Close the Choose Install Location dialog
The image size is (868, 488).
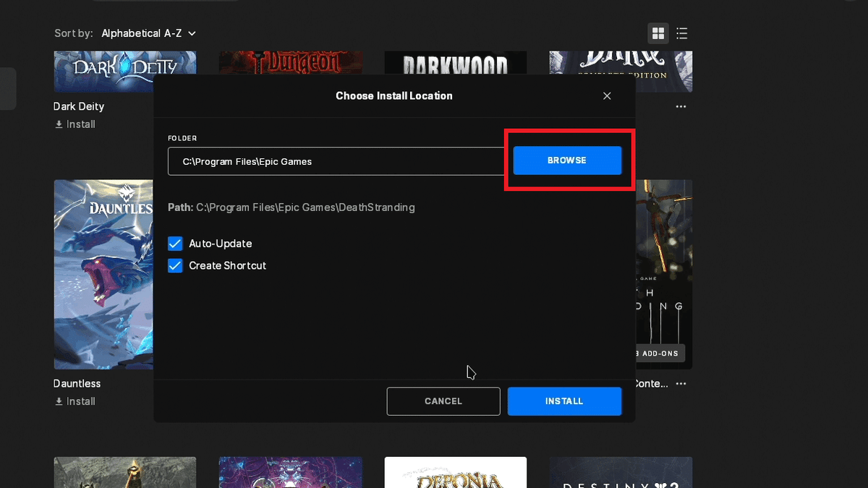pos(607,95)
